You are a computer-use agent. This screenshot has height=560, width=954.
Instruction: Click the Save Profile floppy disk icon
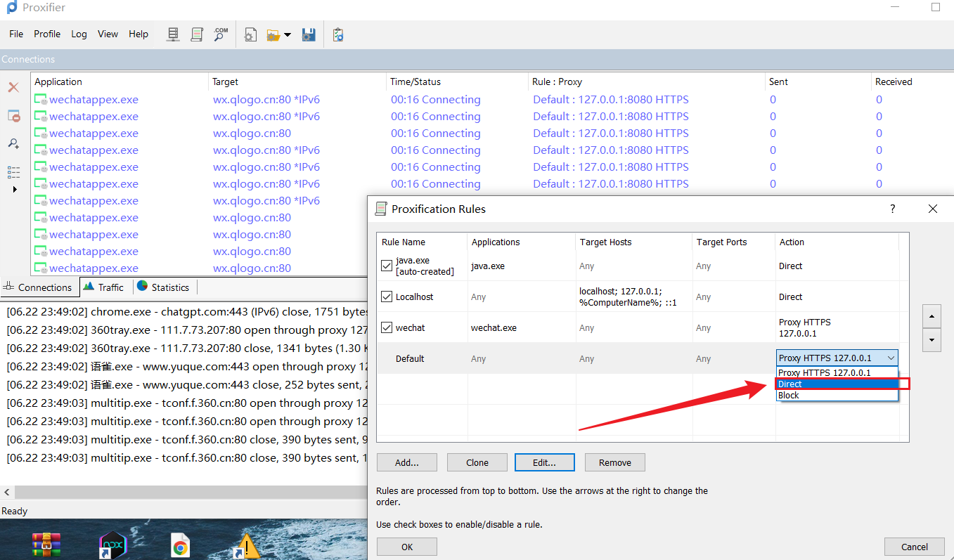pyautogui.click(x=309, y=34)
